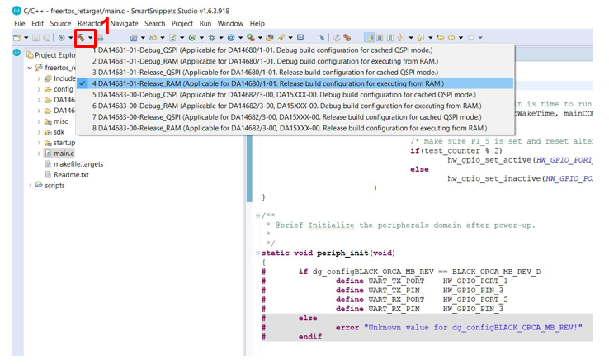Toggle Mark Occurrences highlighter button
The image size is (609, 364).
pyautogui.click(x=370, y=38)
